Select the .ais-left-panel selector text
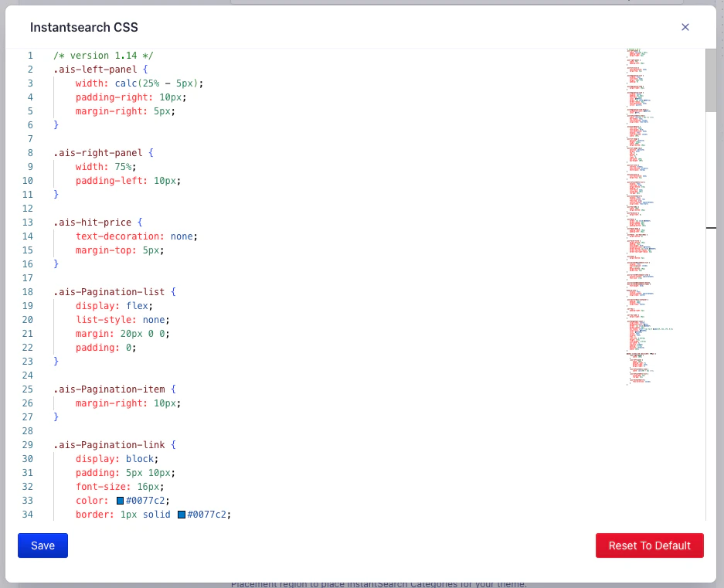 tap(93, 69)
